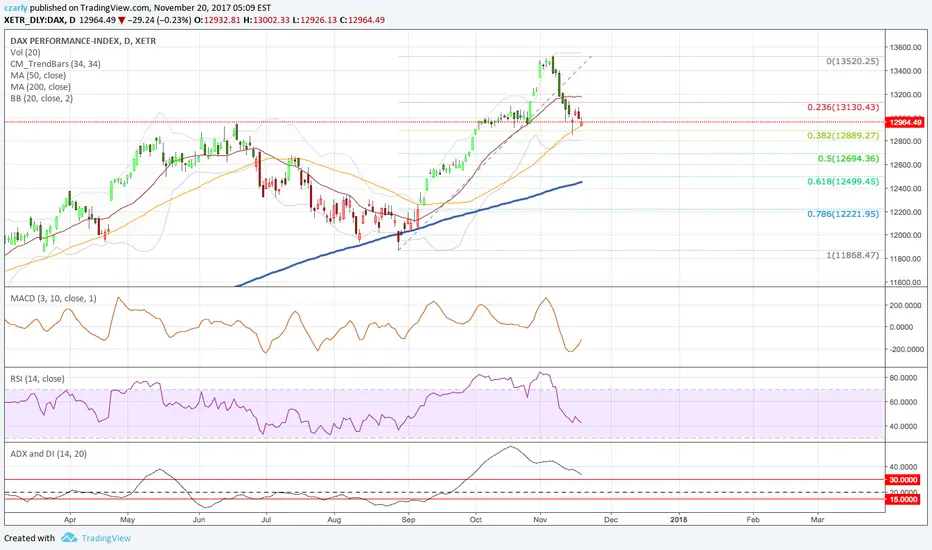Click the −29.24 (−0.23%) change value
This screenshot has width=932, height=550.
click(x=159, y=20)
